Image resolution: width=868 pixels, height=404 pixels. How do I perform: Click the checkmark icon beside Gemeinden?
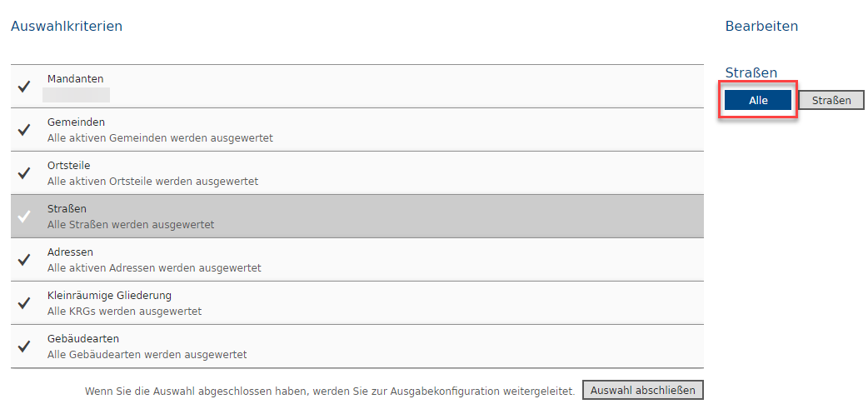point(24,130)
